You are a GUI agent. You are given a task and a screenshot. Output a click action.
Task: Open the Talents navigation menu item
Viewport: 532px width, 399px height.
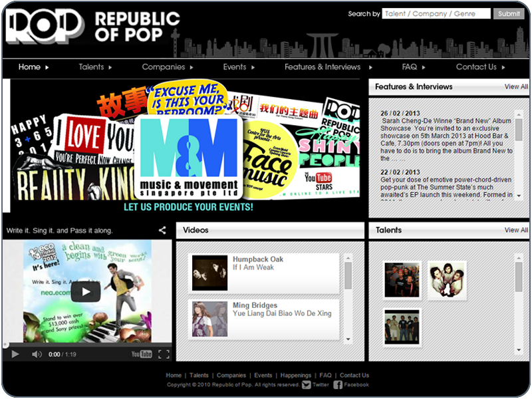(x=91, y=67)
